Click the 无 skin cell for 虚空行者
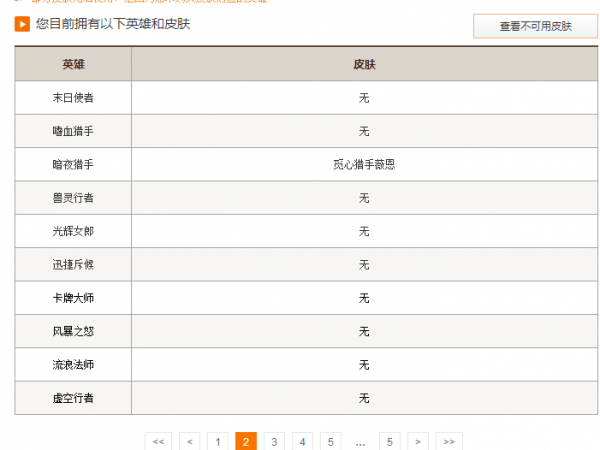This screenshot has height=450, width=600. coord(364,398)
